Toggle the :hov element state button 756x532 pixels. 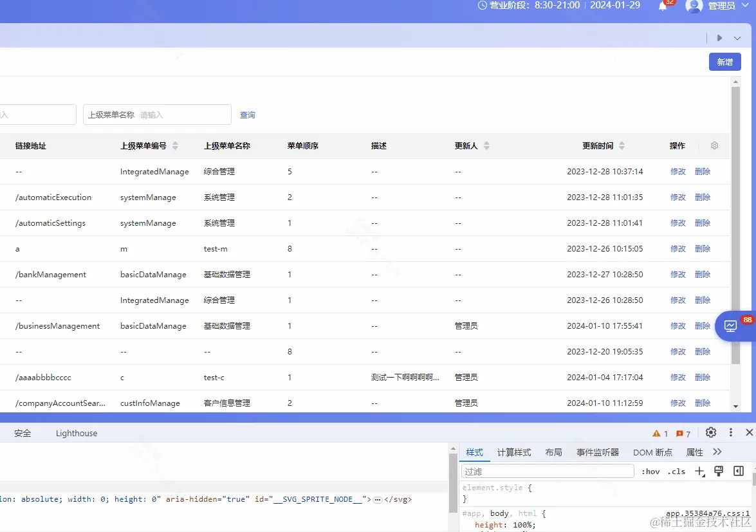(x=650, y=472)
